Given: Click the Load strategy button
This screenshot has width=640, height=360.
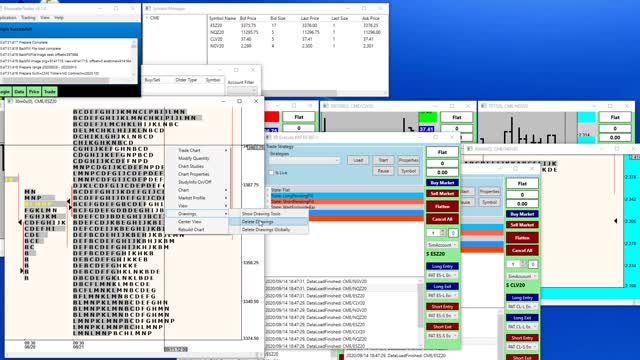Looking at the screenshot, I should pyautogui.click(x=358, y=160).
